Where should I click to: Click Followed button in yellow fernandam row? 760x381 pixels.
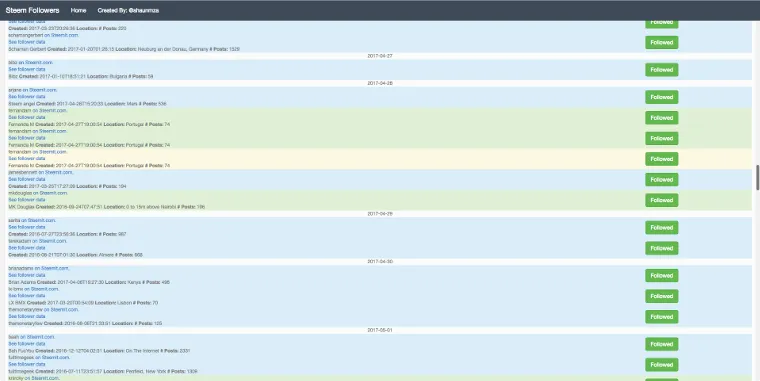point(662,159)
